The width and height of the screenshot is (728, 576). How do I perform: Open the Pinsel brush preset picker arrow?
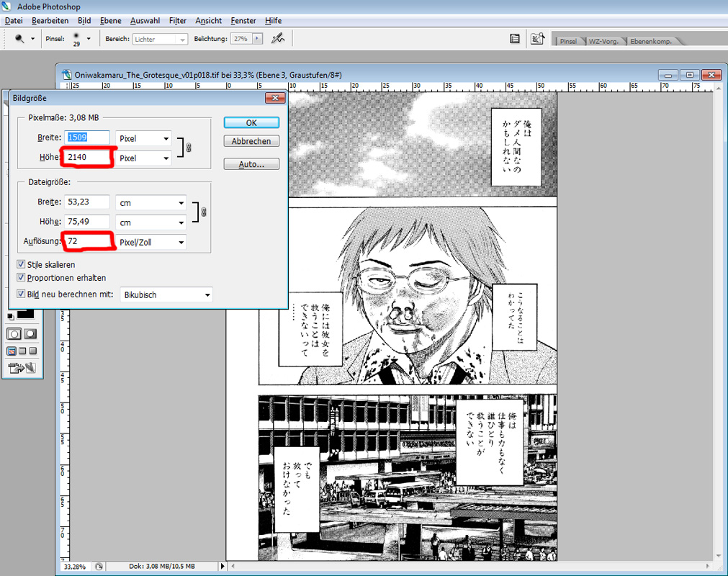point(89,39)
